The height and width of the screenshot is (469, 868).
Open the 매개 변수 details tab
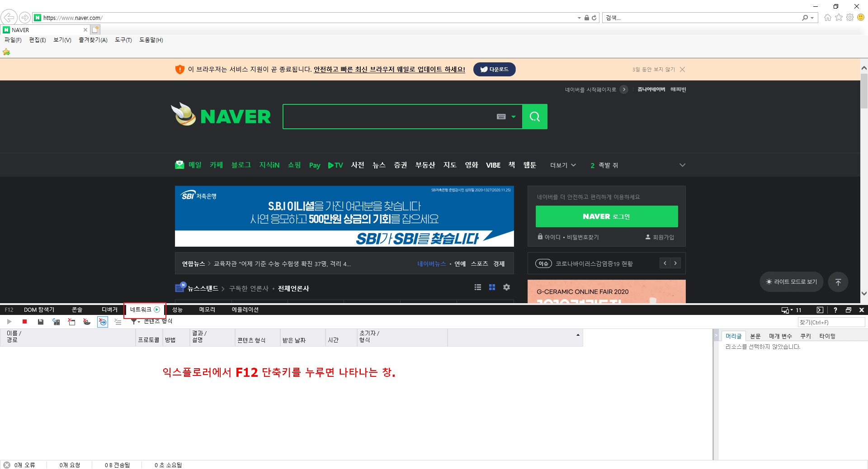781,336
